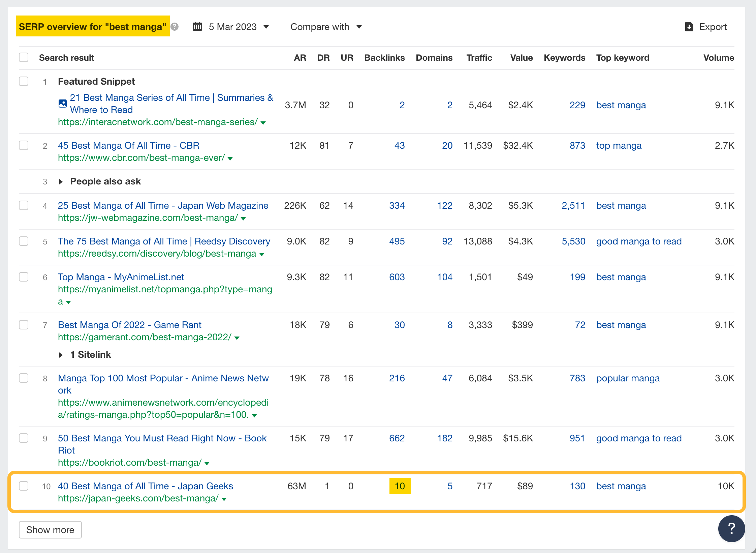
Task: Click the Traffic value for Reedsy Discovery row
Action: pos(478,241)
